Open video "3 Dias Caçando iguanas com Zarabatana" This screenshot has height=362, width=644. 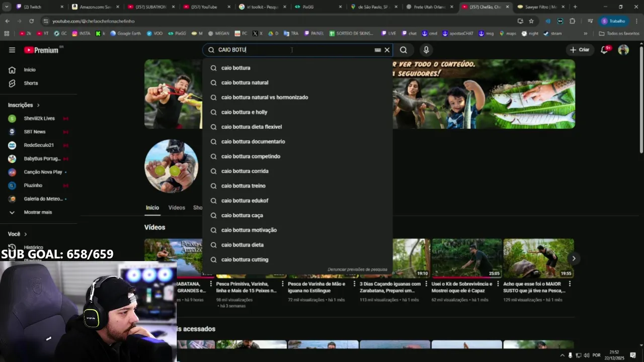390,287
